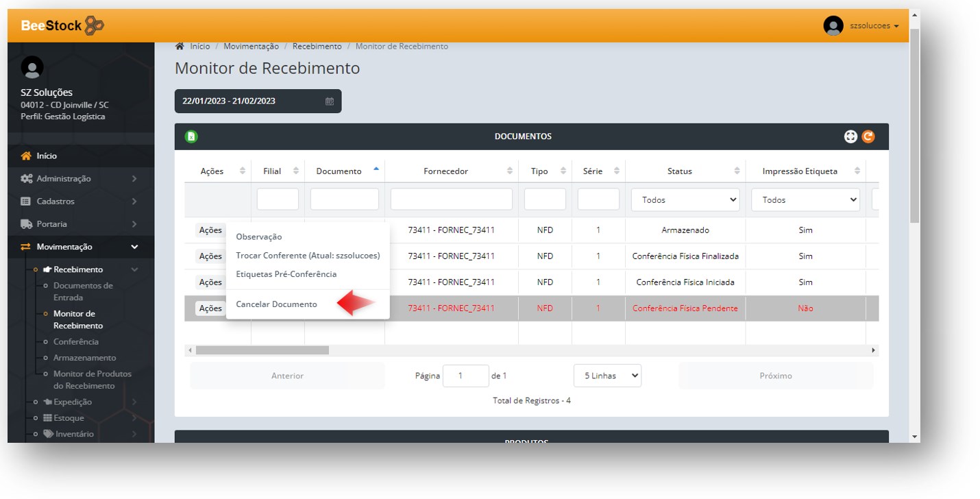Open the Impressão Etiqueta filter dropdown
Viewport: 980px width, 499px height.
click(x=805, y=200)
